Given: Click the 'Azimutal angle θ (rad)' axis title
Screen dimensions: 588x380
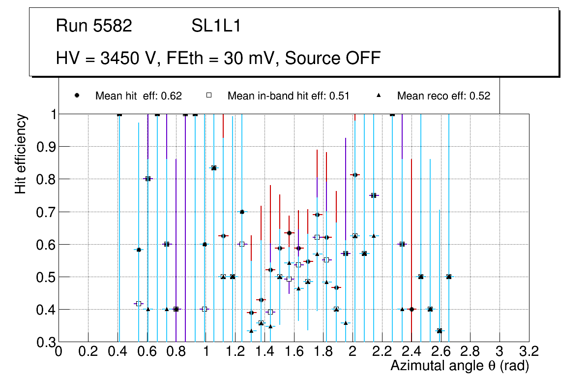Looking at the screenshot, I should point(460,366).
